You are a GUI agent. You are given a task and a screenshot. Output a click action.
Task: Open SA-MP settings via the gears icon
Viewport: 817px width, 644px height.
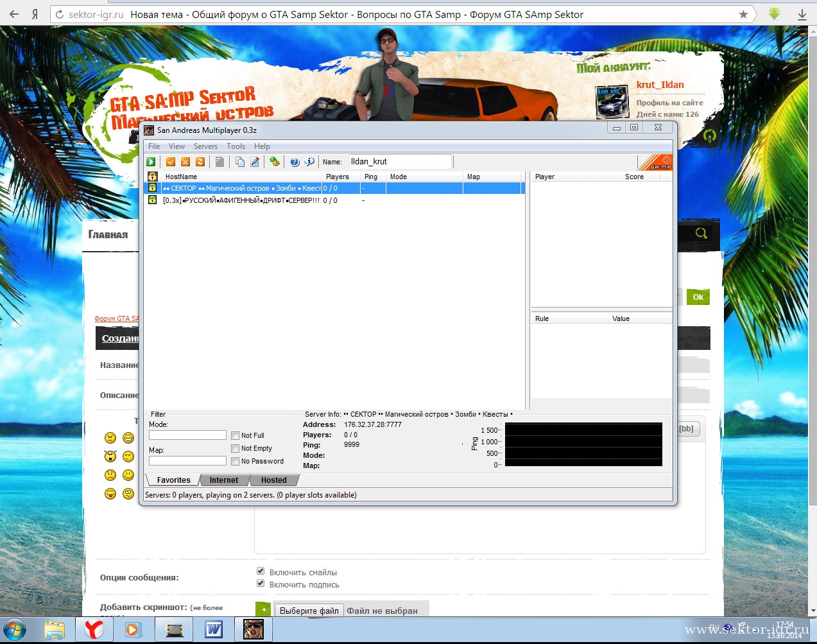pyautogui.click(x=275, y=162)
